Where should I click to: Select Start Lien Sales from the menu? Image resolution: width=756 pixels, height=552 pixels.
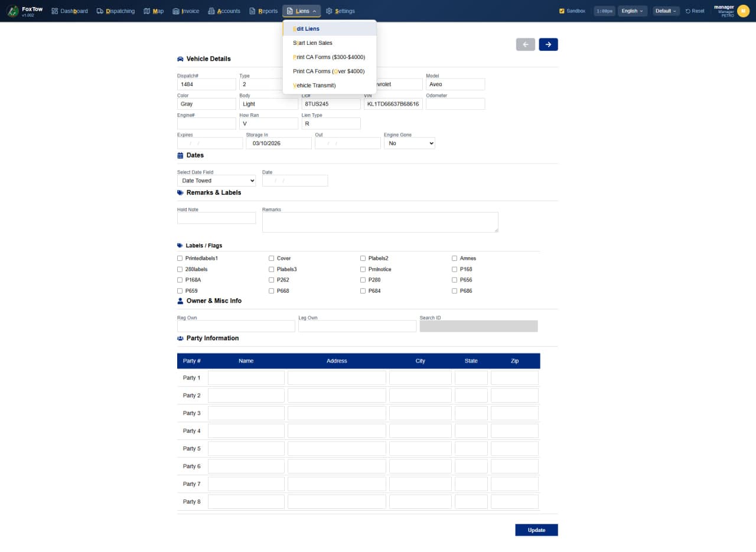pyautogui.click(x=312, y=43)
